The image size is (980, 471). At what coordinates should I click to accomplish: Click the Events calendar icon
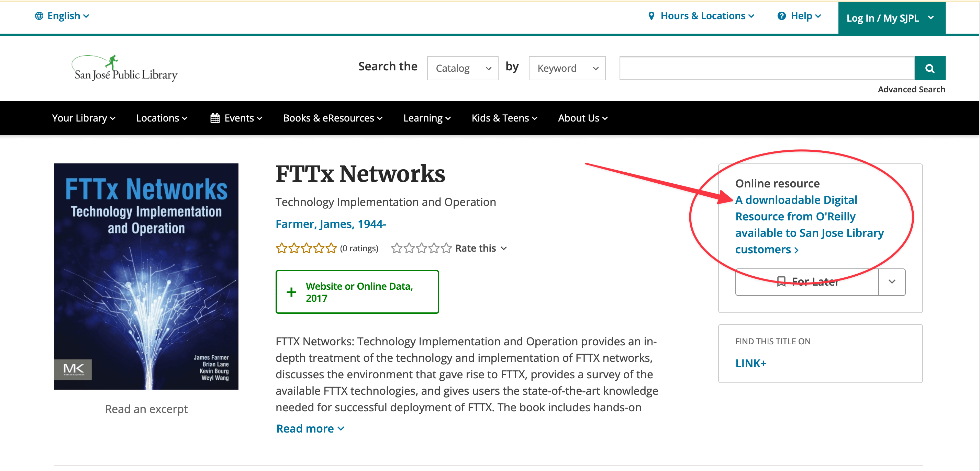click(215, 118)
